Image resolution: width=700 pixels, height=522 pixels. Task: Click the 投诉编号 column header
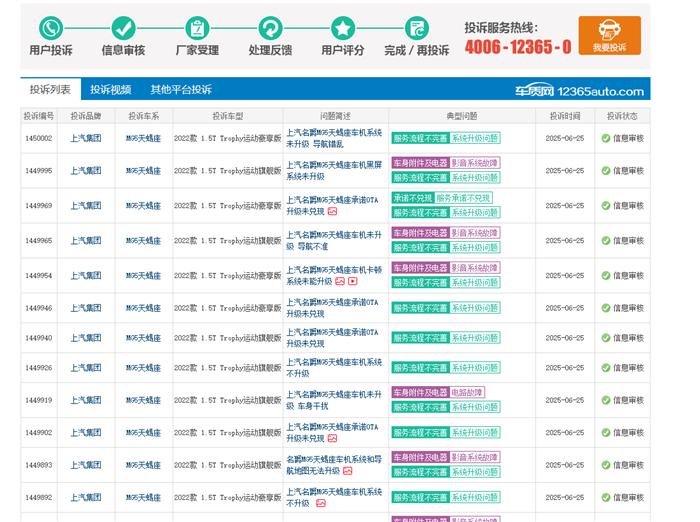tap(39, 116)
